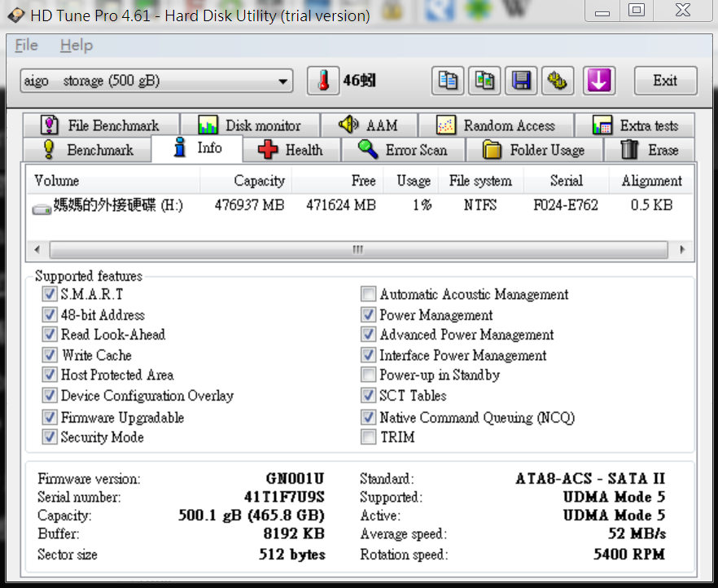Screen dimensions: 718x588
Task: Go to the Benchmark tab
Action: [88, 150]
